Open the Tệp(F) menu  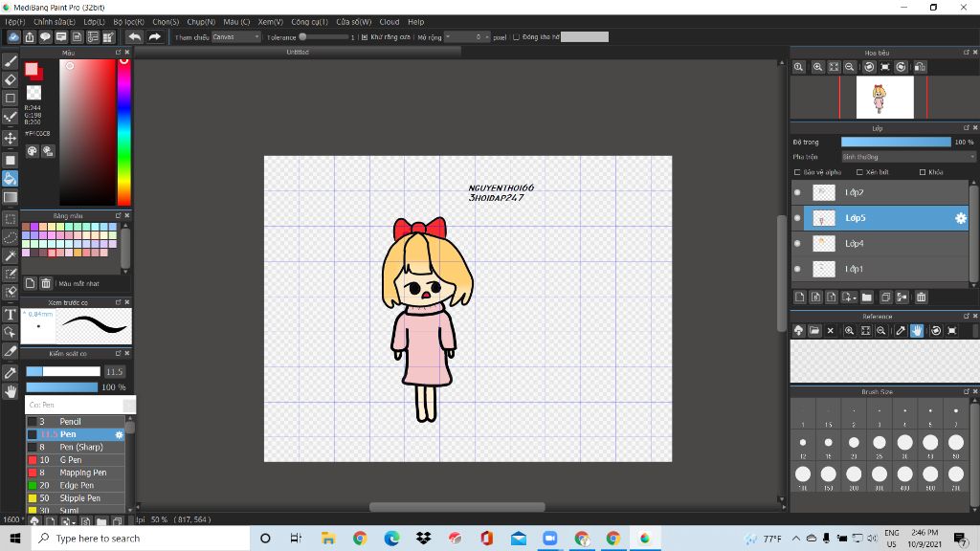point(15,22)
